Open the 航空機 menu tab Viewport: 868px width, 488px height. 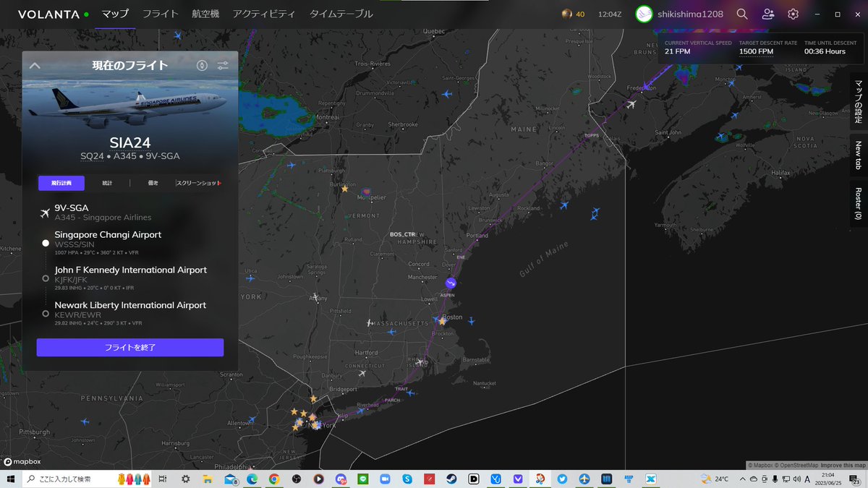pos(205,14)
